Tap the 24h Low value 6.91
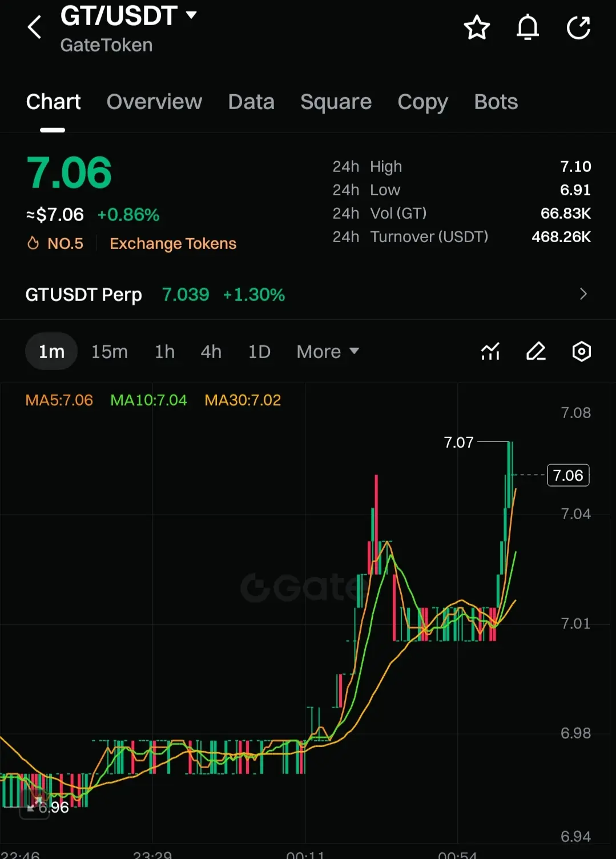 (575, 190)
